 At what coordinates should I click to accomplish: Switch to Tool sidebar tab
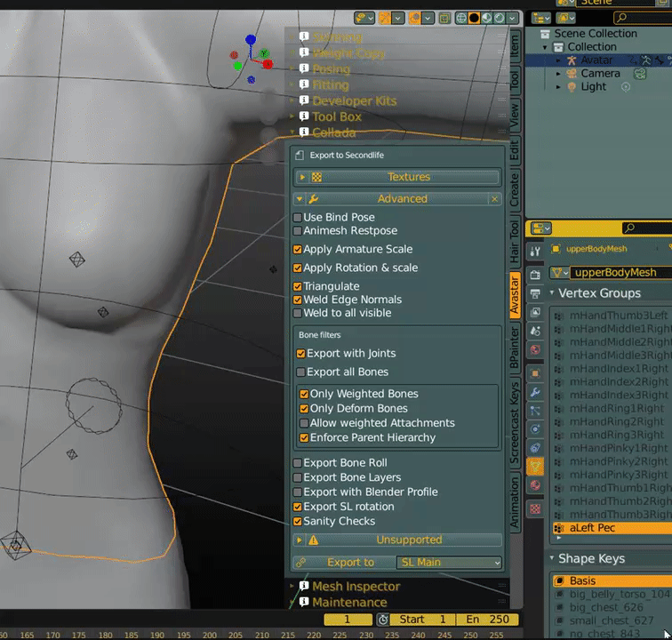(516, 81)
